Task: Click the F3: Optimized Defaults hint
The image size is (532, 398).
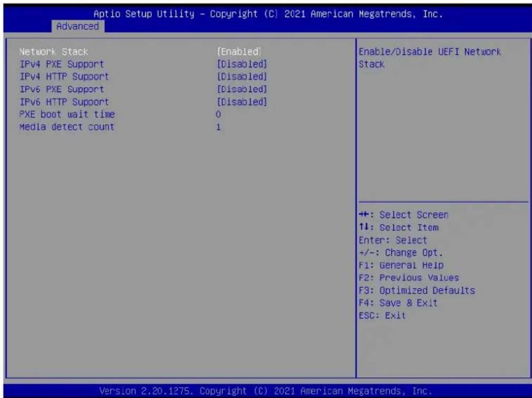Action: pos(417,290)
